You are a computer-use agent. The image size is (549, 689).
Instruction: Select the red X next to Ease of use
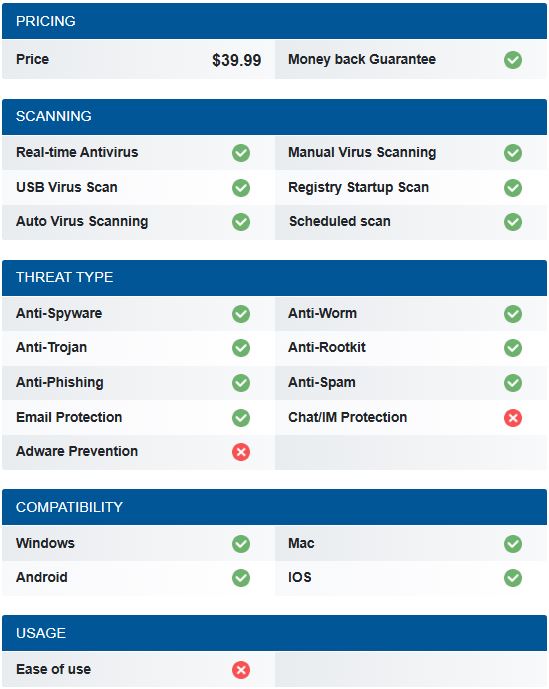click(241, 670)
